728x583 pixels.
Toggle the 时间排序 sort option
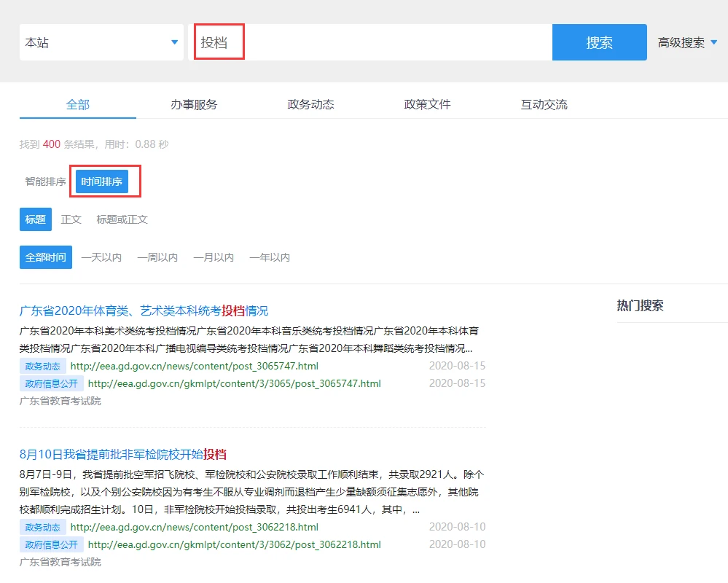102,181
